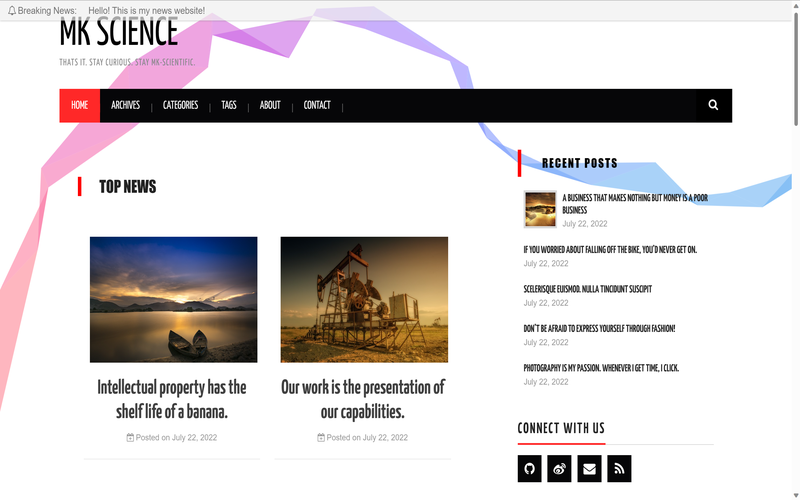800x500 pixels.
Task: Click calendar icon under banana article
Action: (x=130, y=438)
